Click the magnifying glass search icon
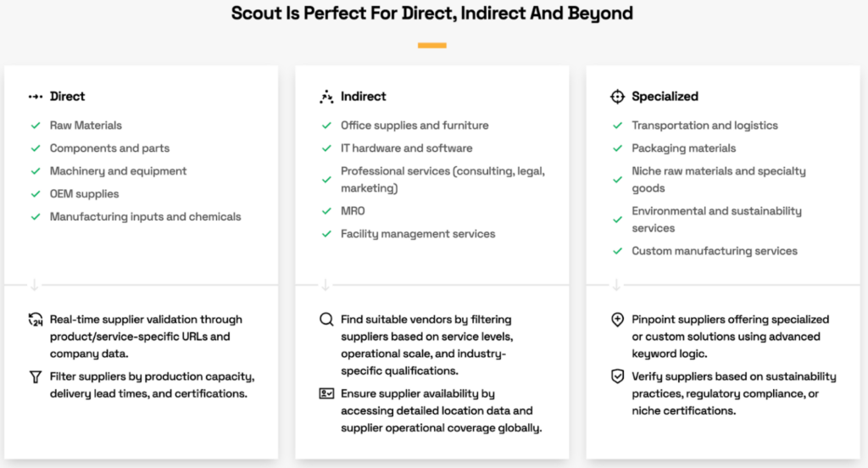 pyautogui.click(x=326, y=320)
